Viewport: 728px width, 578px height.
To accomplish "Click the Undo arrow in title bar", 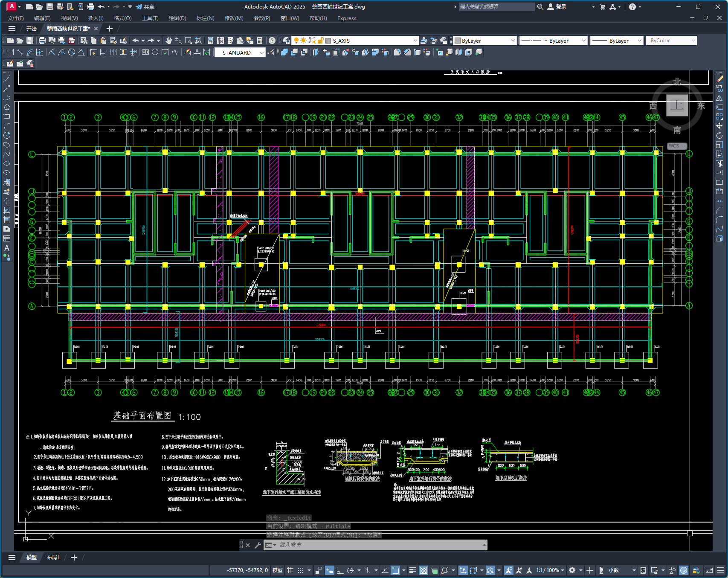I will pos(101,7).
